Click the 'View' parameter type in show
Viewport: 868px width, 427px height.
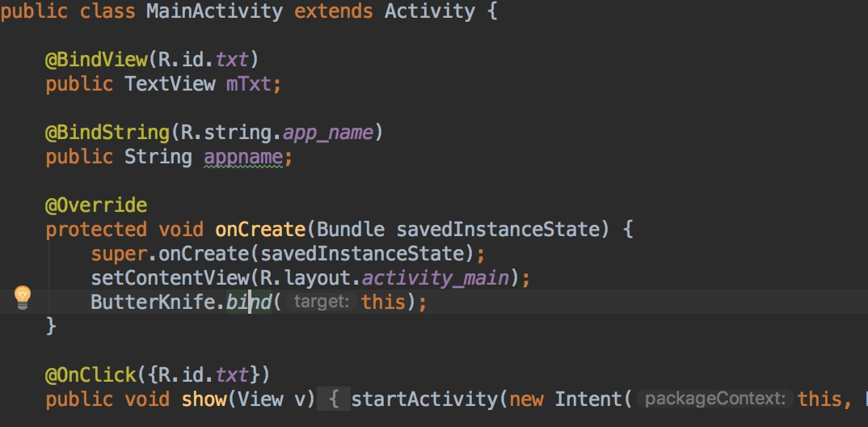point(259,400)
